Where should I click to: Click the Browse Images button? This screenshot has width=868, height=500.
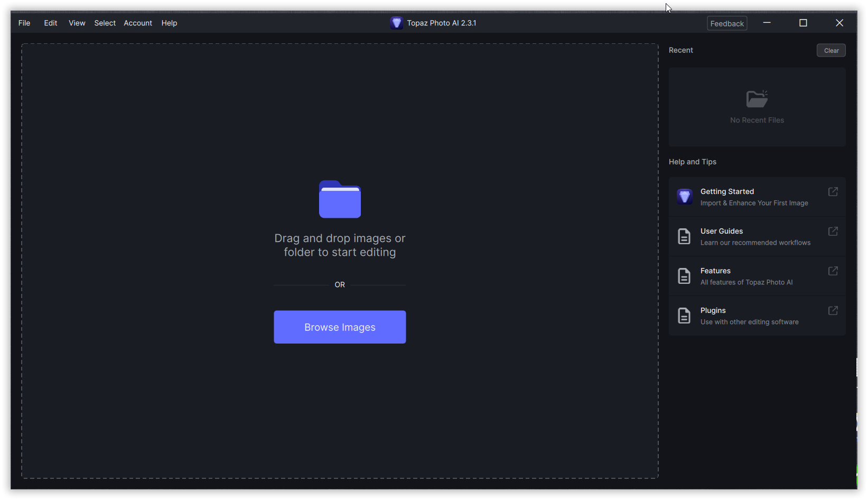(340, 327)
